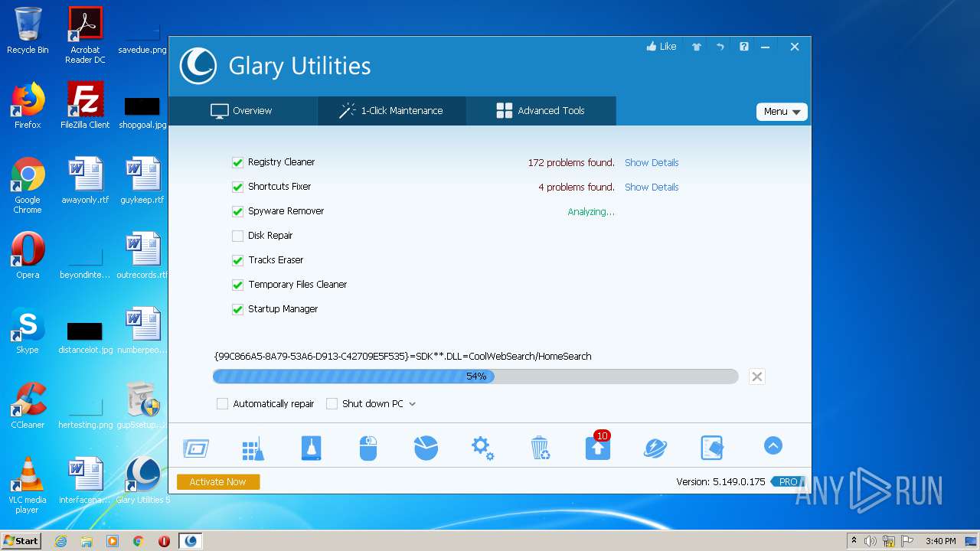This screenshot has width=980, height=551.
Task: Show Details for Shortcuts Fixer problems
Action: coord(652,187)
